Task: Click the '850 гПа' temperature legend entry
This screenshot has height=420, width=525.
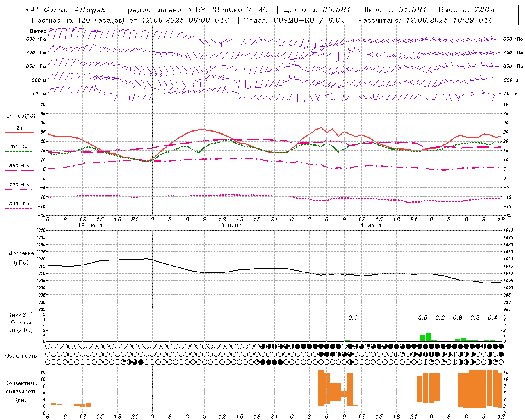Action: pyautogui.click(x=19, y=166)
